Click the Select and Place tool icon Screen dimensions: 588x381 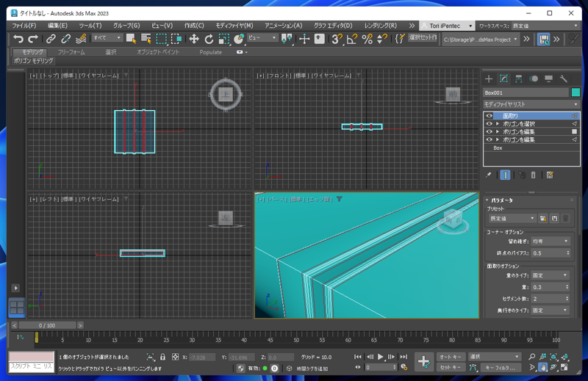coord(239,39)
